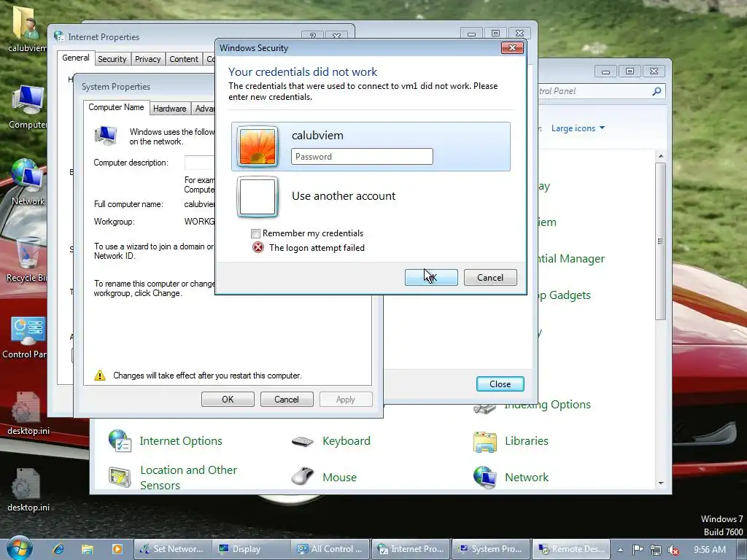Open Recycle Bin desktop icon

pos(27,260)
